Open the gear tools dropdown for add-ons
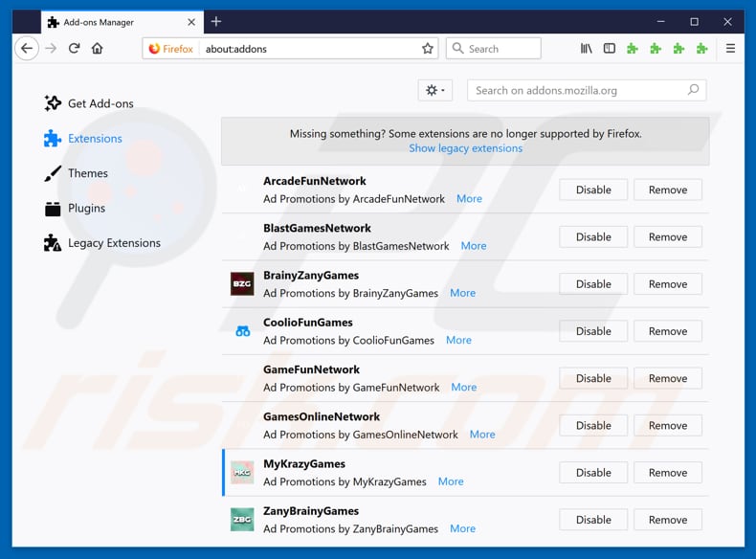756x559 pixels. coord(434,90)
